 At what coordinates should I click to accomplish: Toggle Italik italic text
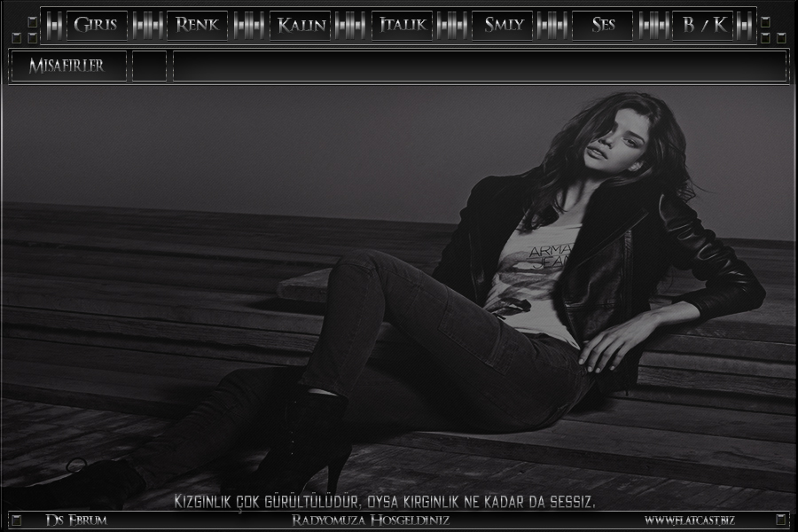click(x=401, y=25)
